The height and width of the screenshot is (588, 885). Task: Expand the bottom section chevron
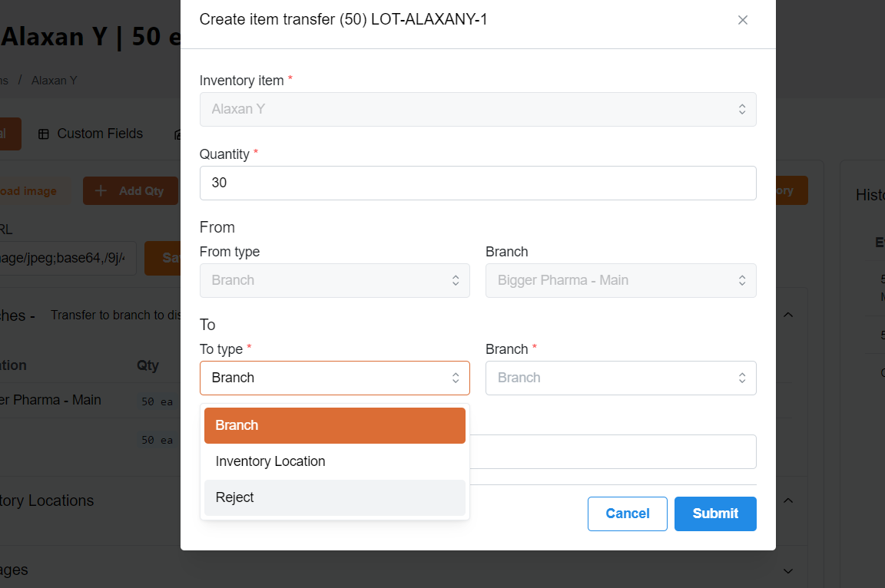coord(788,571)
